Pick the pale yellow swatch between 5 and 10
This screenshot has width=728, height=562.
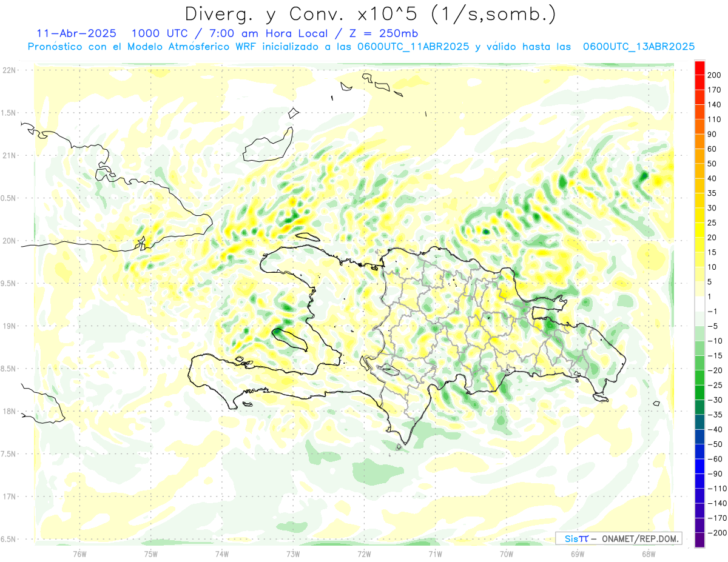[699, 275]
